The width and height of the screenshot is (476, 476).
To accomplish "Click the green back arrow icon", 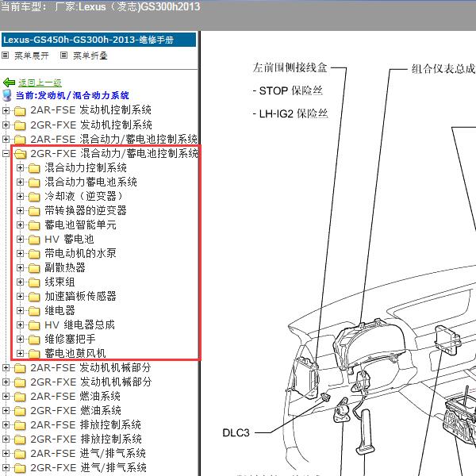I will (x=9, y=83).
